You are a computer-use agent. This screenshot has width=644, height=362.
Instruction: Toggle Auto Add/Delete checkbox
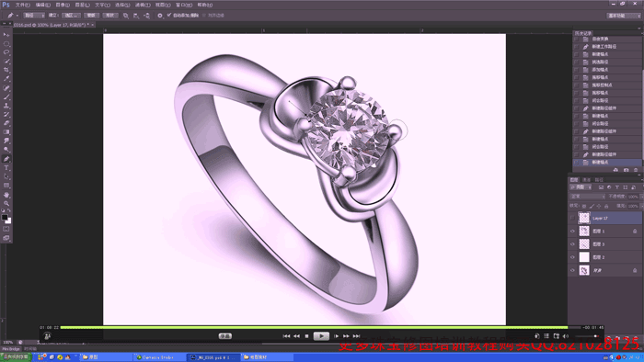coord(168,16)
